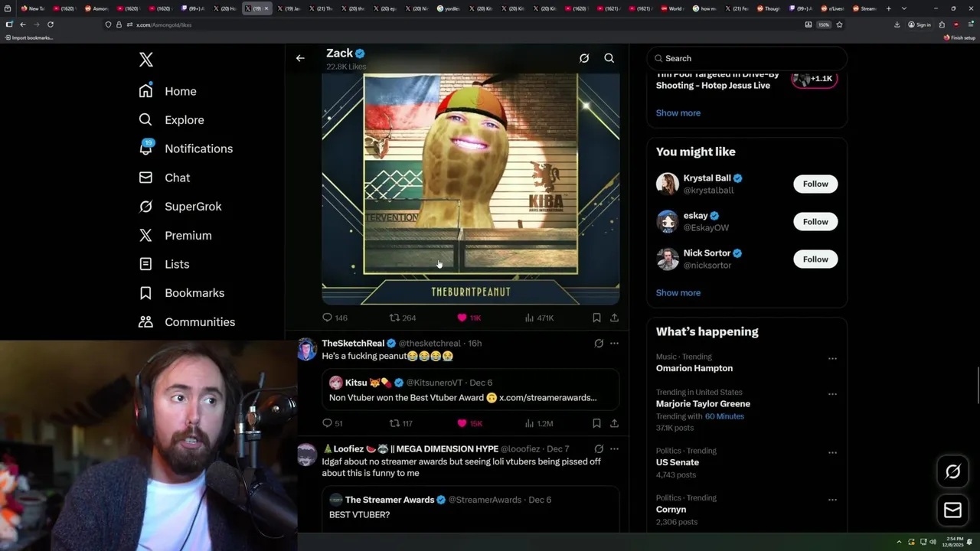
Task: Open a new browser tab with plus
Action: point(888,8)
